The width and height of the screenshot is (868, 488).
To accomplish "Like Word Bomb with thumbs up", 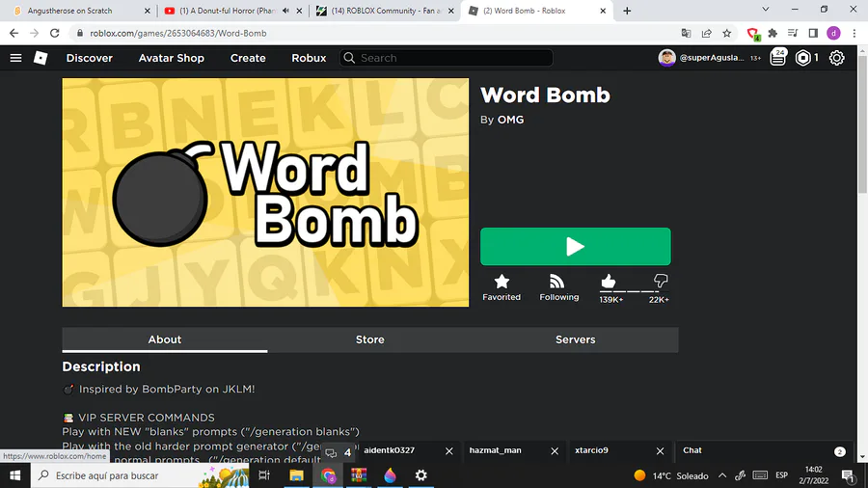I will pos(609,281).
